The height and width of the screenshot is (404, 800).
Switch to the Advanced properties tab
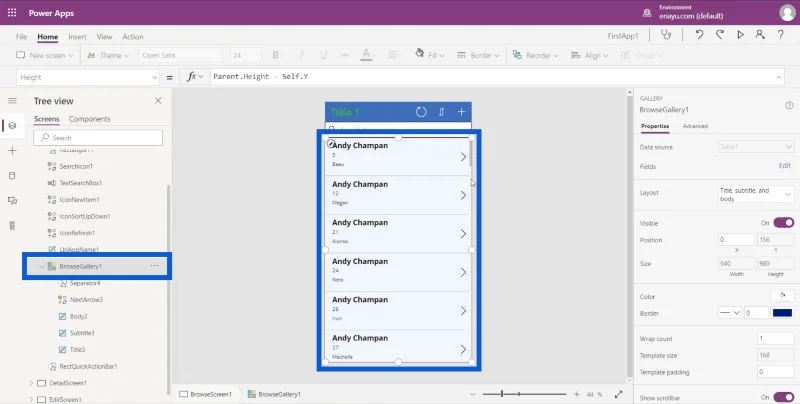pyautogui.click(x=695, y=126)
